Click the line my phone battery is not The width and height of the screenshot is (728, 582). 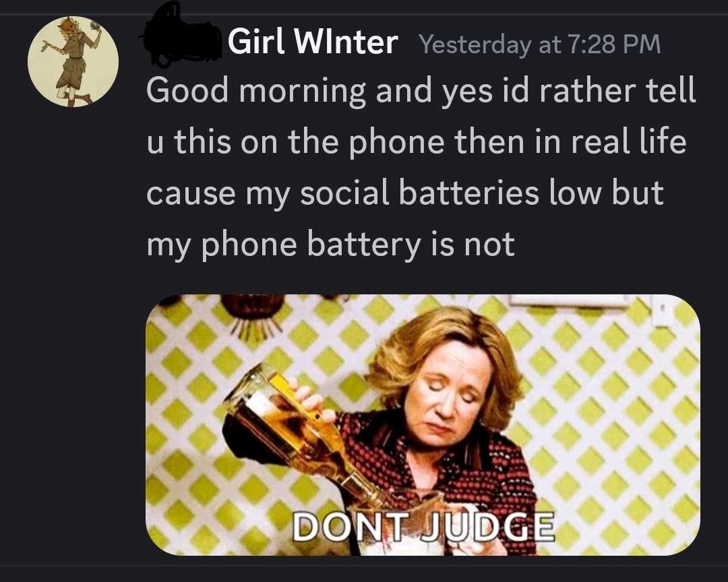330,245
